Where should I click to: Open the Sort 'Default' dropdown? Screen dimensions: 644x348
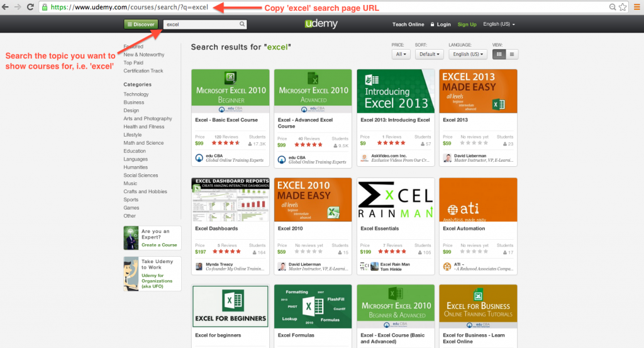point(429,54)
